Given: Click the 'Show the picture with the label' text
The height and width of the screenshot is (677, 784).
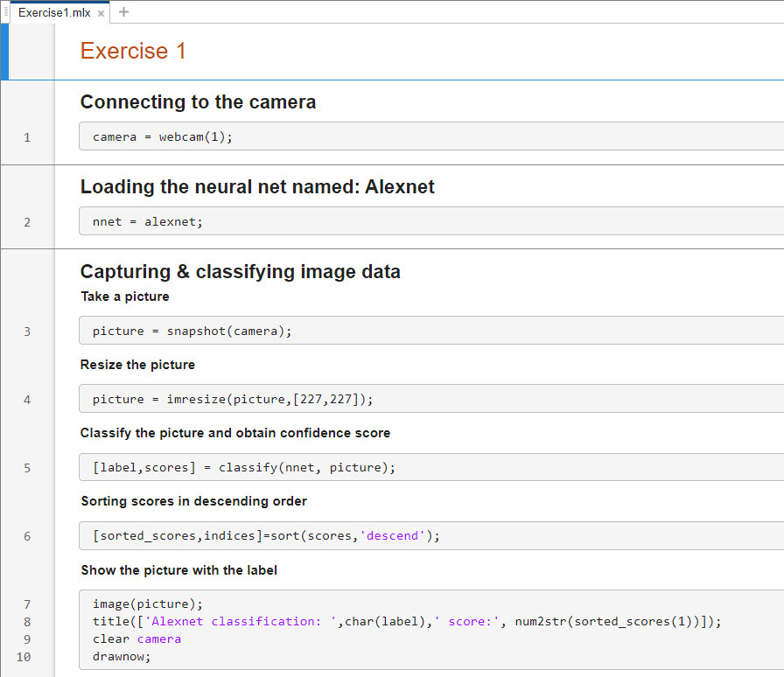Looking at the screenshot, I should (x=178, y=569).
